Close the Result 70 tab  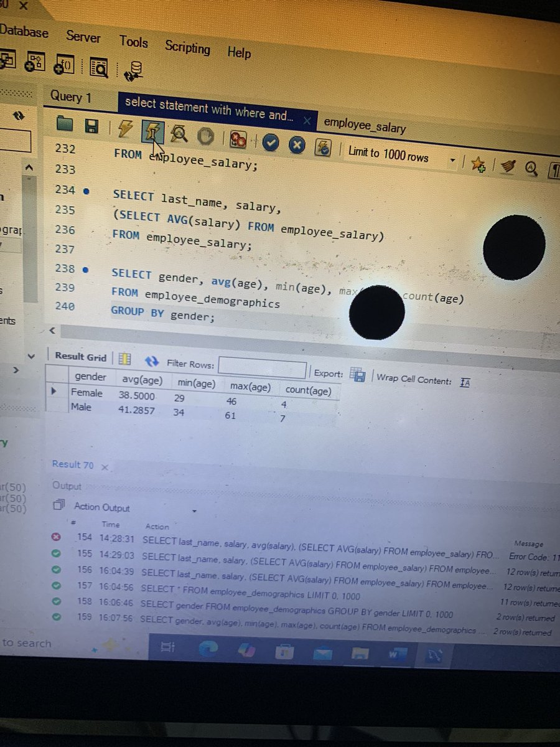[104, 467]
